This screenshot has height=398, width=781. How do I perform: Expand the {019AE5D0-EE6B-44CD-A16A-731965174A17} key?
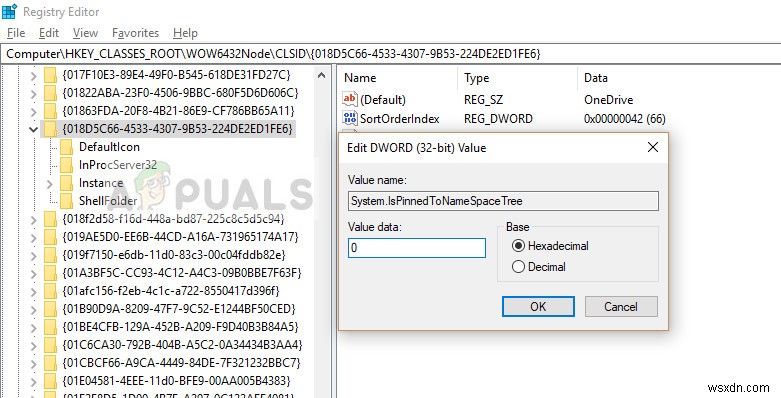tap(33, 237)
